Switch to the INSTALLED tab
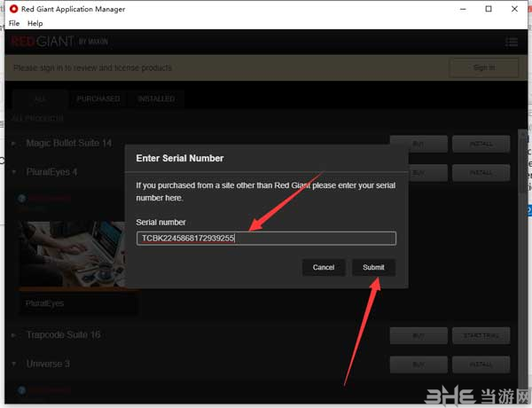This screenshot has width=532, height=408. [156, 99]
